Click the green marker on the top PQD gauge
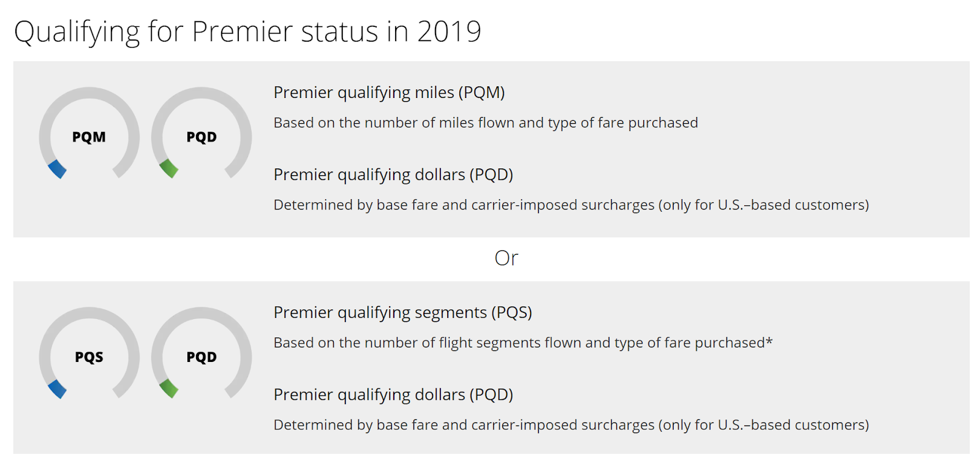The height and width of the screenshot is (463, 980). click(x=169, y=168)
